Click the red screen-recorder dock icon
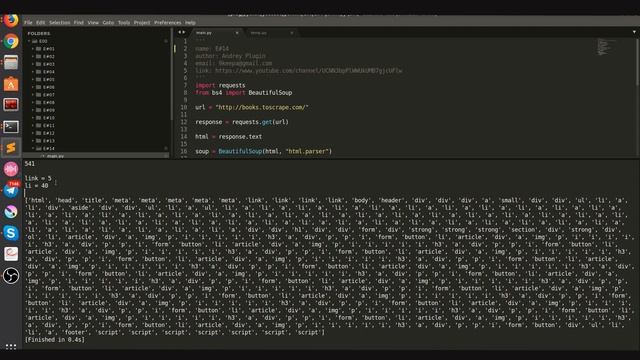 pos(11,105)
